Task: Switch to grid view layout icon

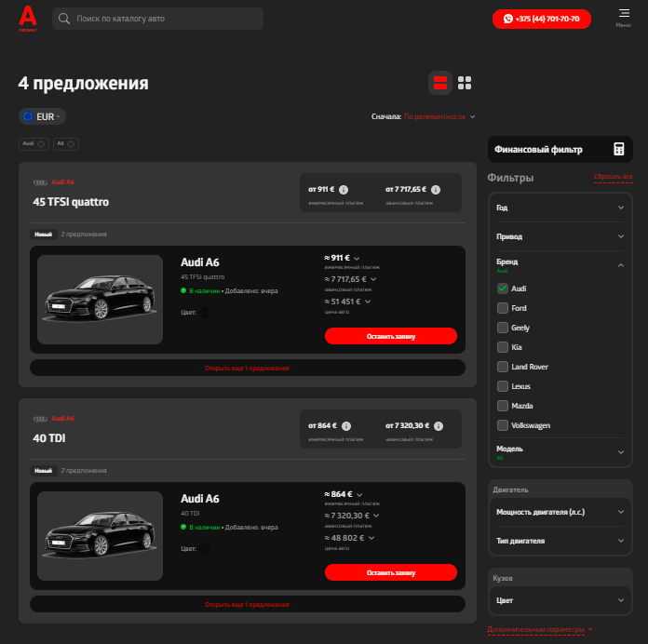Action: (x=465, y=83)
